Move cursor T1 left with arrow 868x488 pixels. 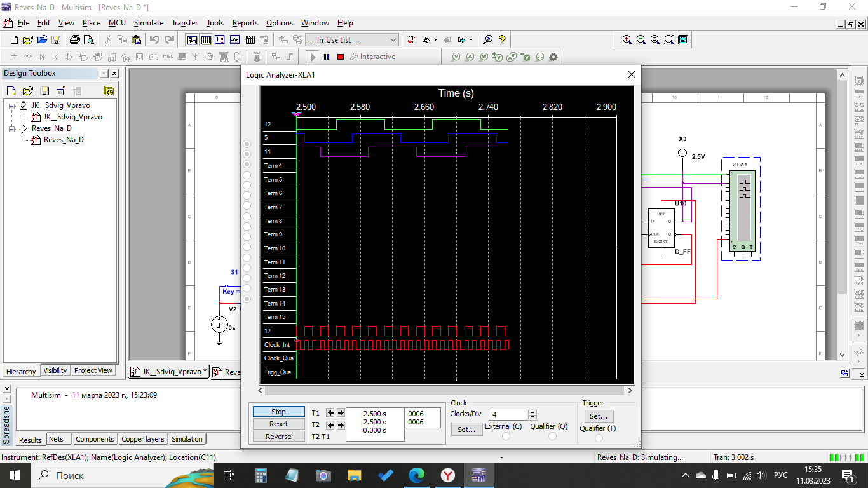point(330,412)
